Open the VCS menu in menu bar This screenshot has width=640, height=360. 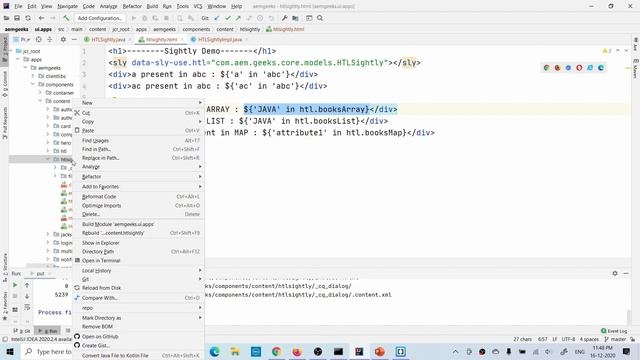coord(198,6)
